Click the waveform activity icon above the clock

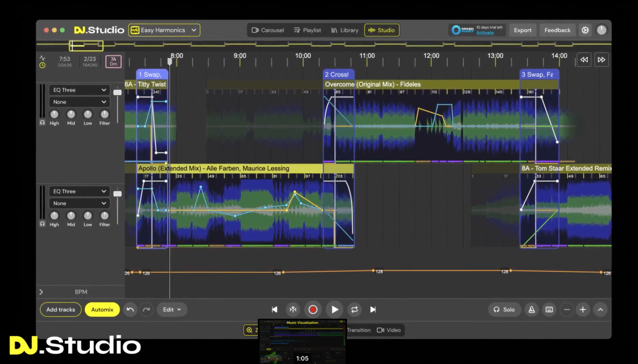coord(42,58)
